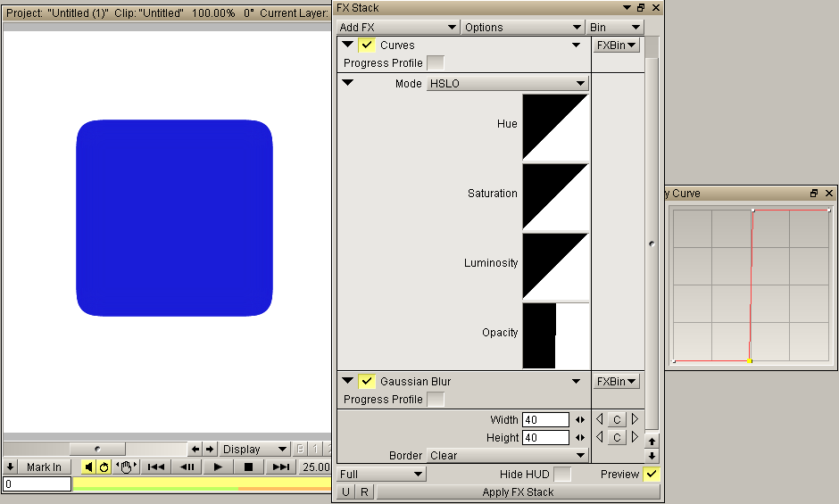Jump to the last frame
839x504 pixels.
(281, 467)
